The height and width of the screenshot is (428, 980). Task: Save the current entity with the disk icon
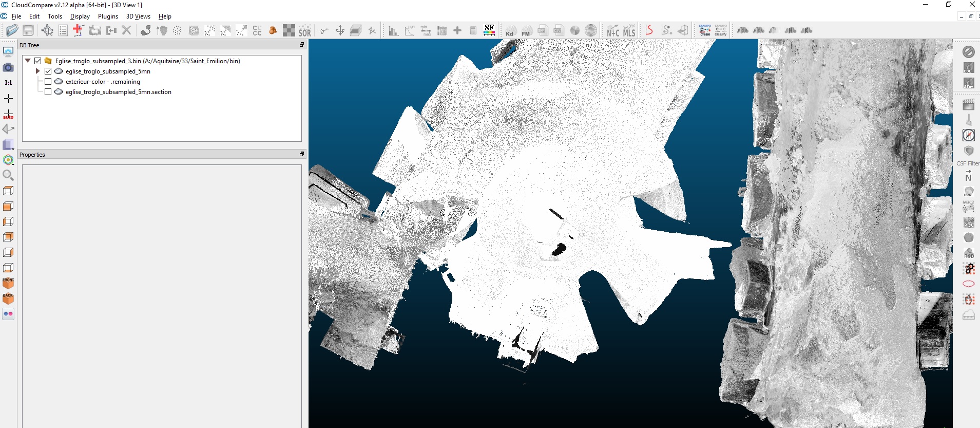click(28, 30)
